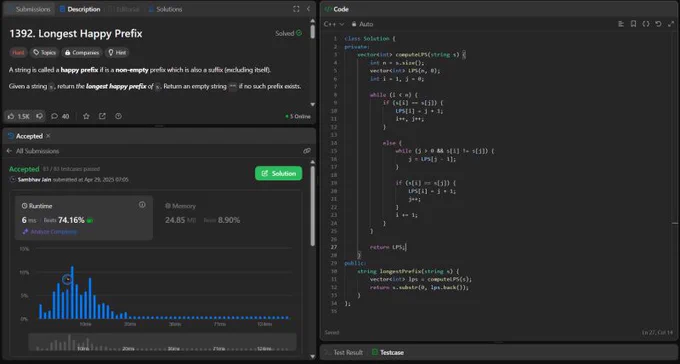Open the Test Result tab
The image size is (680, 364).
(344, 352)
